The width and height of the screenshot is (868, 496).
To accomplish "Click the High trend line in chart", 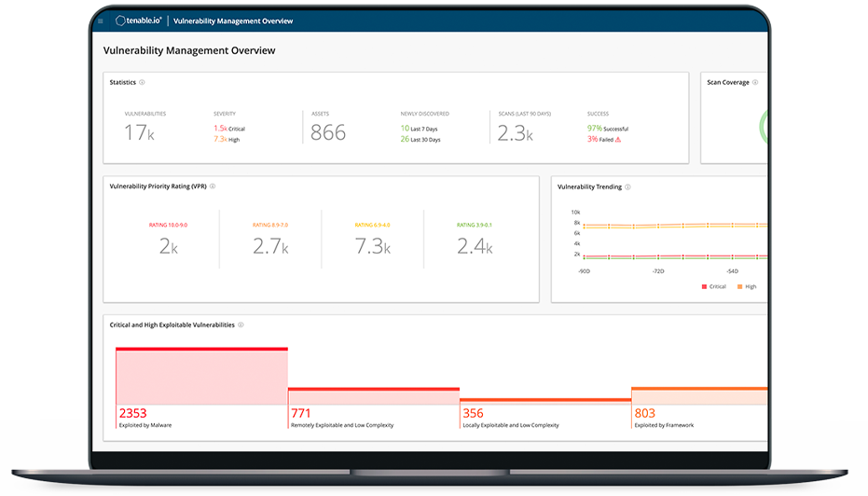I will 675,226.
